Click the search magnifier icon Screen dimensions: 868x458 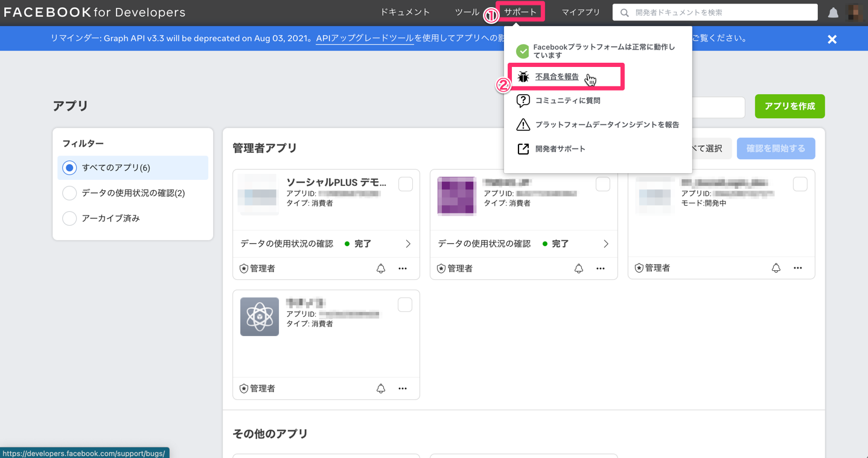pyautogui.click(x=625, y=13)
